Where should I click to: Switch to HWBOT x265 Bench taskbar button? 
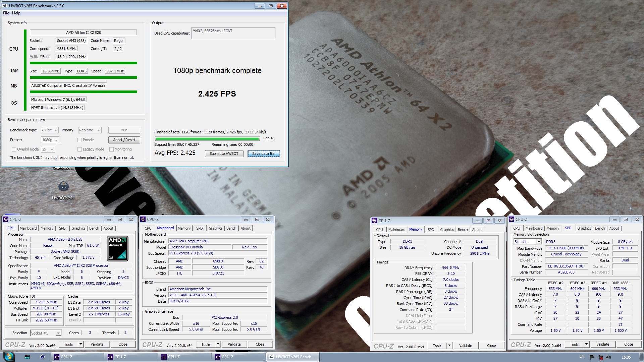click(x=292, y=357)
